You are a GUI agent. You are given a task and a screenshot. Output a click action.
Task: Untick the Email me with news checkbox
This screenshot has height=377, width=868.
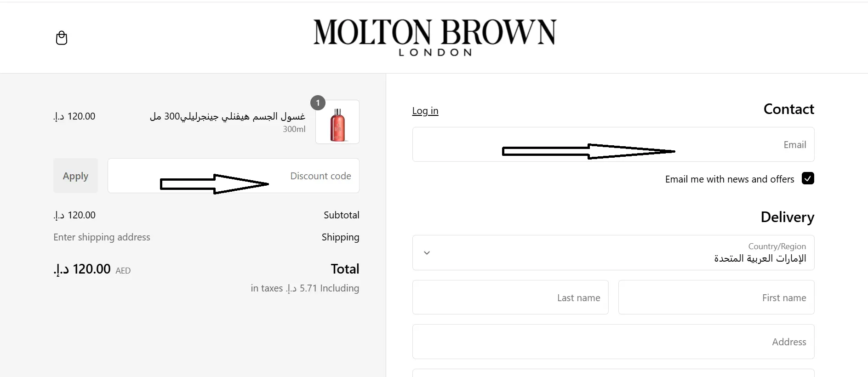808,178
